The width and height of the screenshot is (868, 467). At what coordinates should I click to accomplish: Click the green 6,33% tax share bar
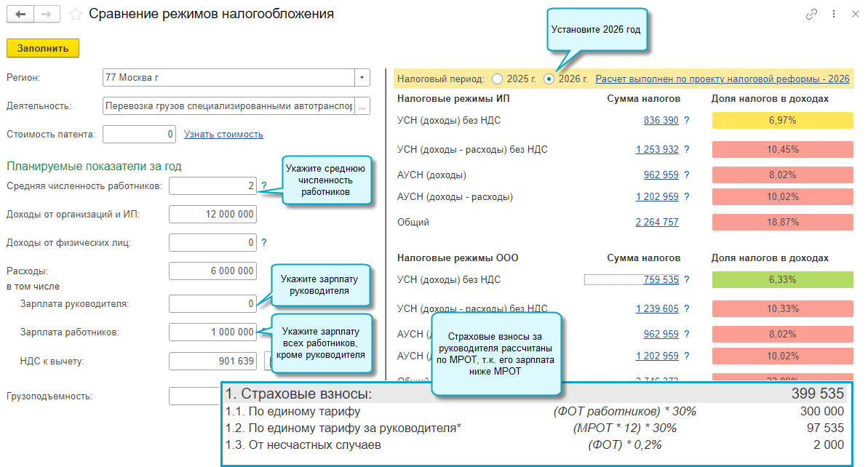782,280
